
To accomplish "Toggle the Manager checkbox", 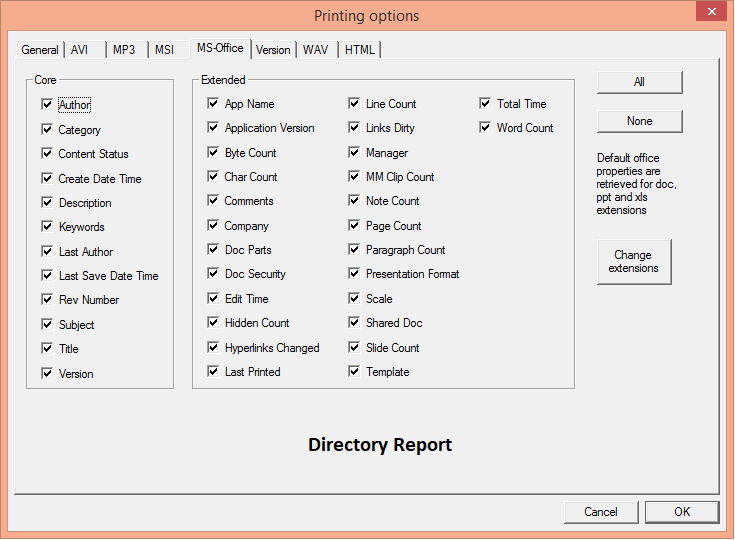I will (x=354, y=152).
